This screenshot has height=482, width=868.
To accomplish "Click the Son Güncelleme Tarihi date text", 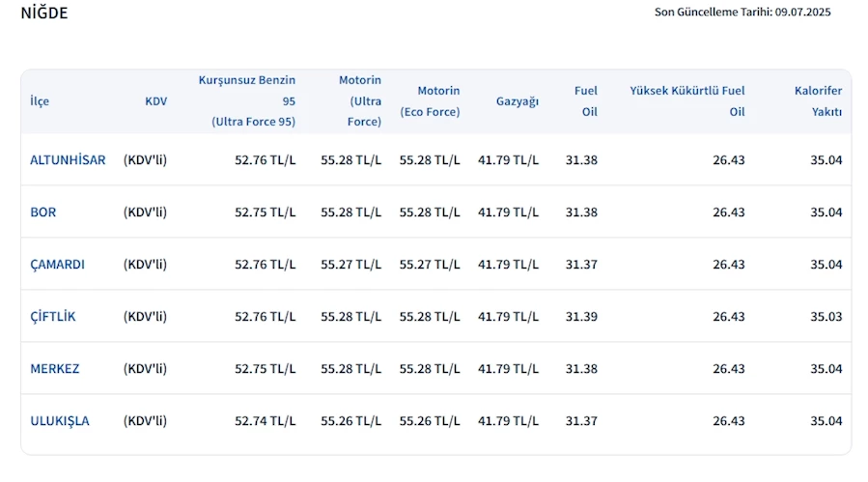I will pos(742,13).
